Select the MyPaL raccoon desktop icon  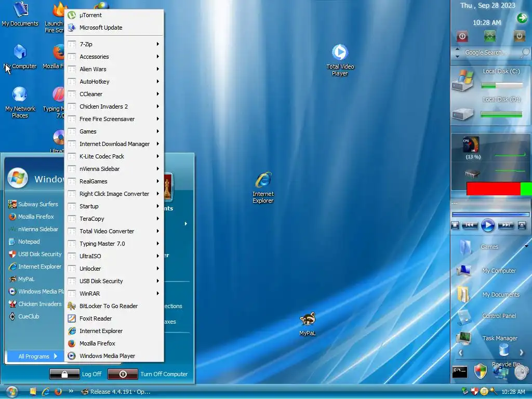(308, 324)
